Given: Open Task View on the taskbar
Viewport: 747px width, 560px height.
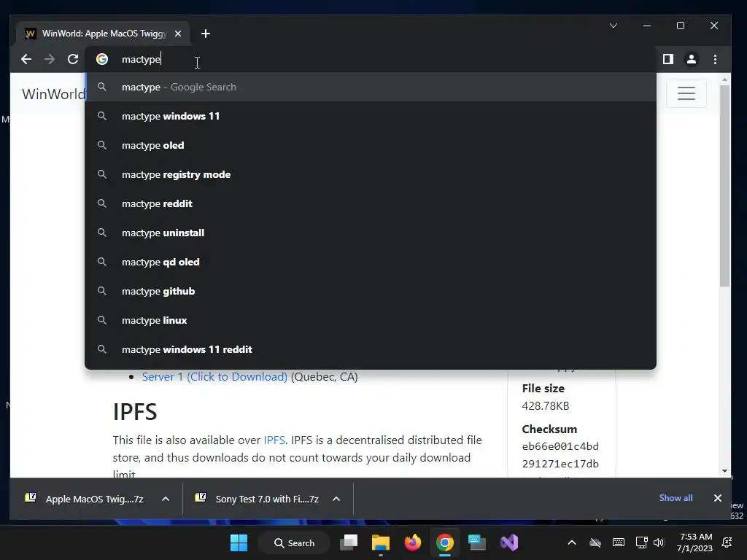Looking at the screenshot, I should (349, 542).
